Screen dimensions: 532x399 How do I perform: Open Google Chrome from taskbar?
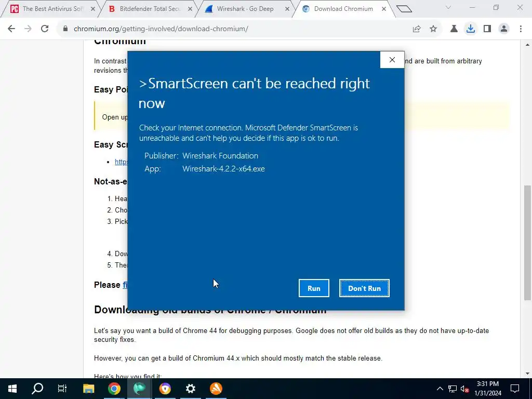114,389
